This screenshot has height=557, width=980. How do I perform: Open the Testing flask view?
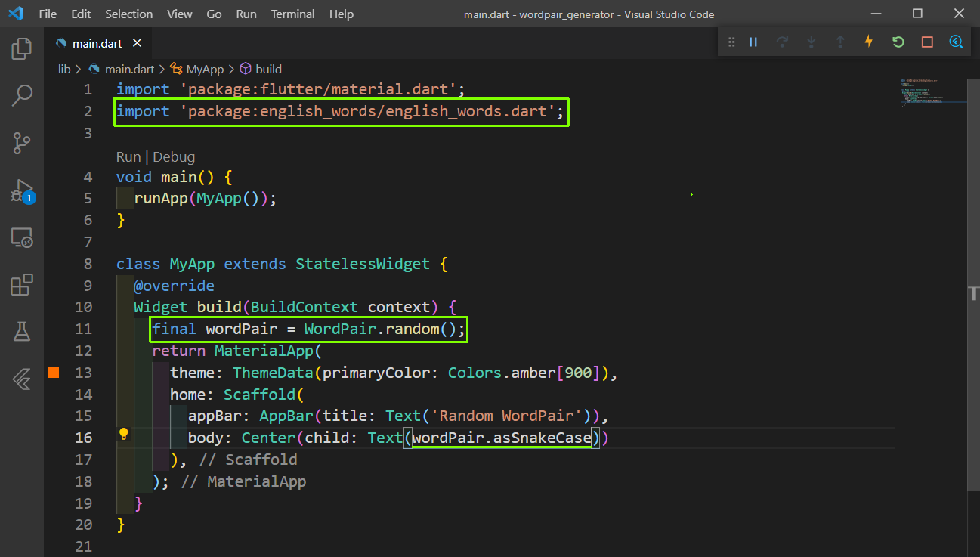(22, 331)
